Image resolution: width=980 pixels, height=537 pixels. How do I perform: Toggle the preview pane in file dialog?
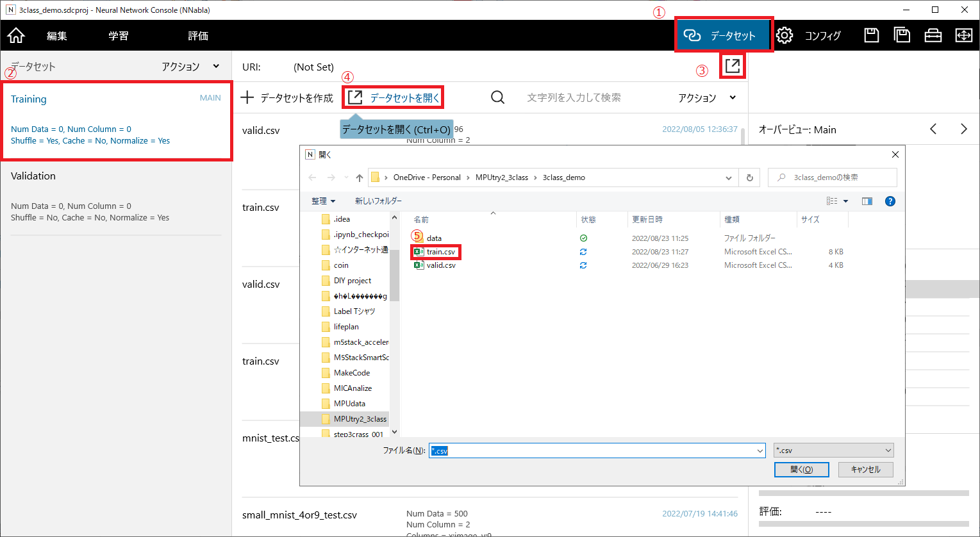pyautogui.click(x=867, y=201)
